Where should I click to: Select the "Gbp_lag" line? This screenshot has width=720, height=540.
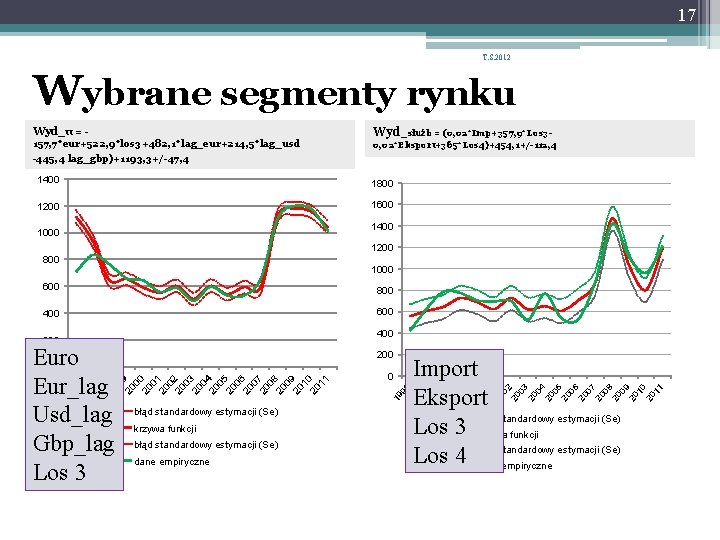pyautogui.click(x=73, y=444)
